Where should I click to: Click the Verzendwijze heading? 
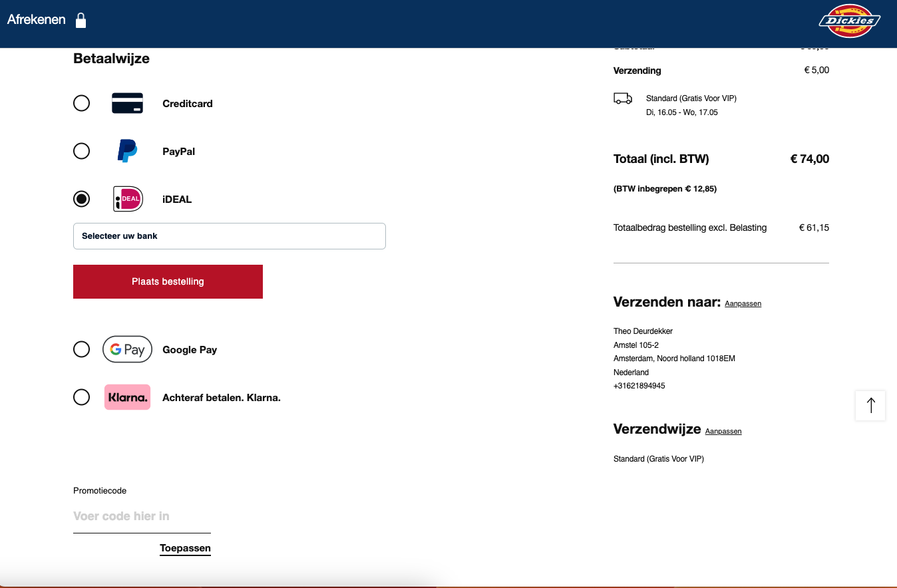[x=657, y=429]
